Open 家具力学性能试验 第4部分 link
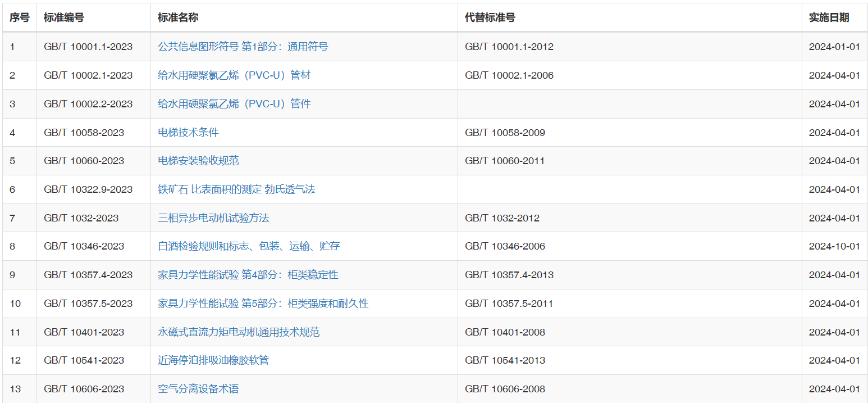Viewport: 868px width, 403px height. [248, 275]
